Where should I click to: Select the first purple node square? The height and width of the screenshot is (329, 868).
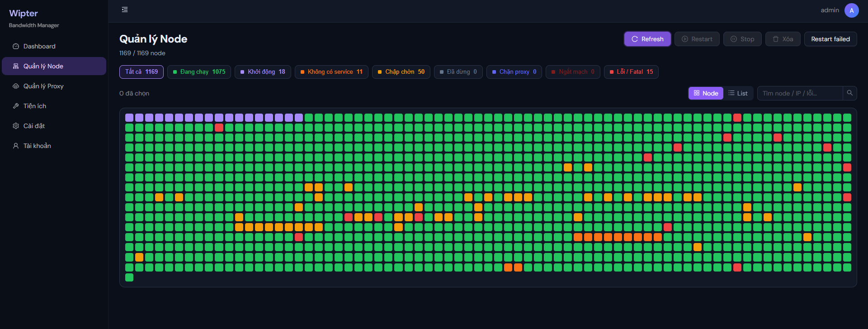coord(129,118)
